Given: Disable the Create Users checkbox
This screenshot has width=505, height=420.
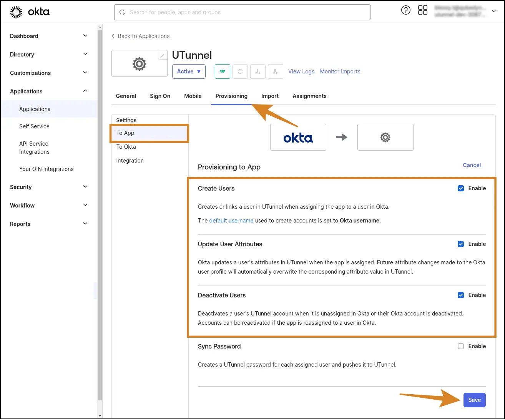Looking at the screenshot, I should tap(461, 188).
